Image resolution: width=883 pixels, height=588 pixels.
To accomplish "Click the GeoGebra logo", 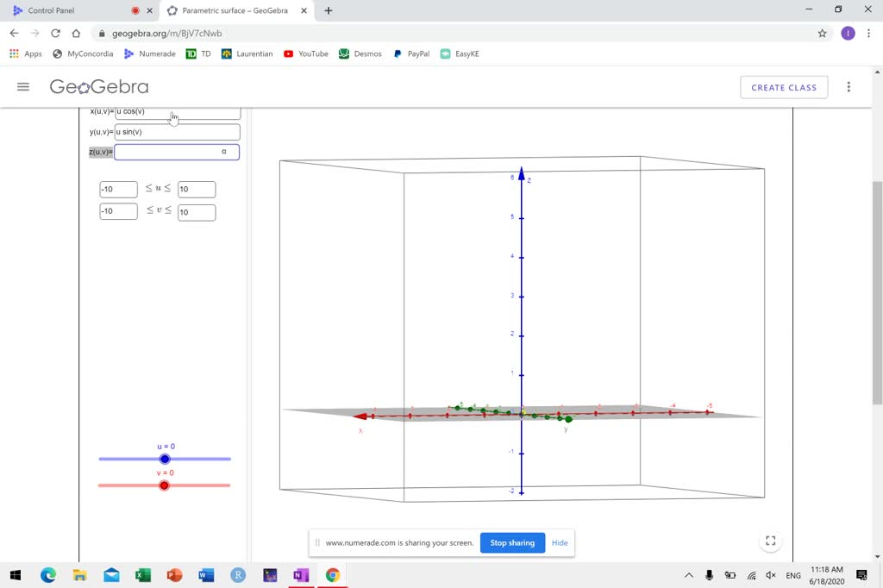I will [97, 86].
